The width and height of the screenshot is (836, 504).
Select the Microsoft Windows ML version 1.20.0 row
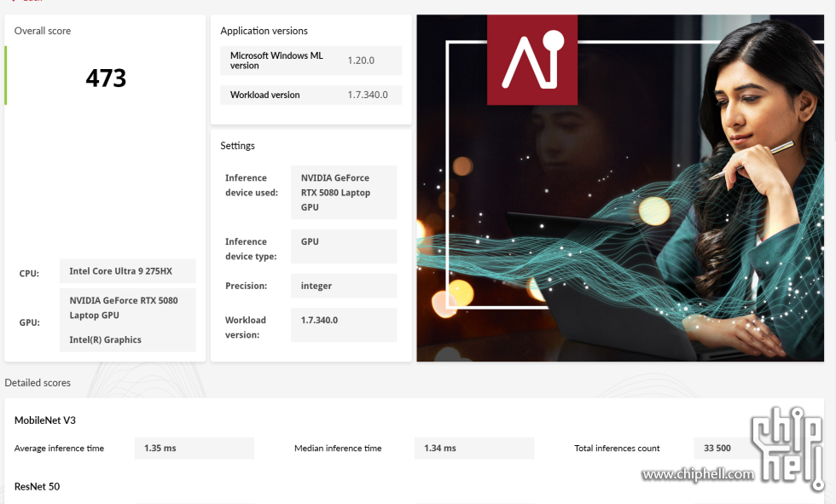pyautogui.click(x=311, y=61)
